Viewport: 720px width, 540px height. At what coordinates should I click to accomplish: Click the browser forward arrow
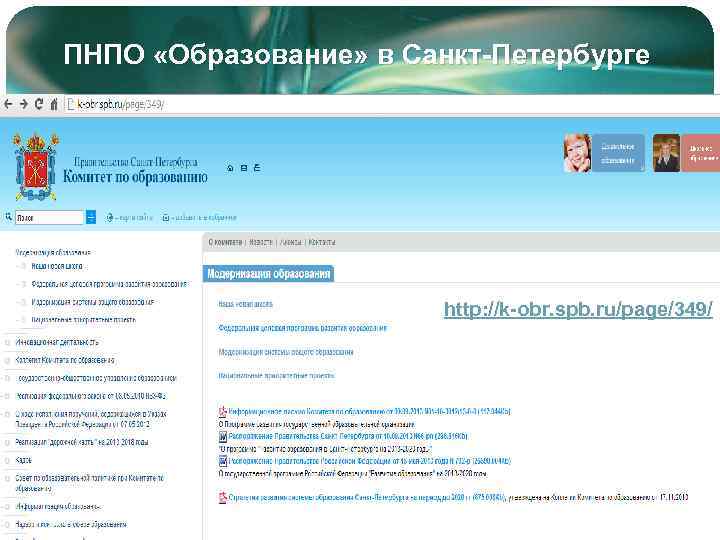[23, 104]
